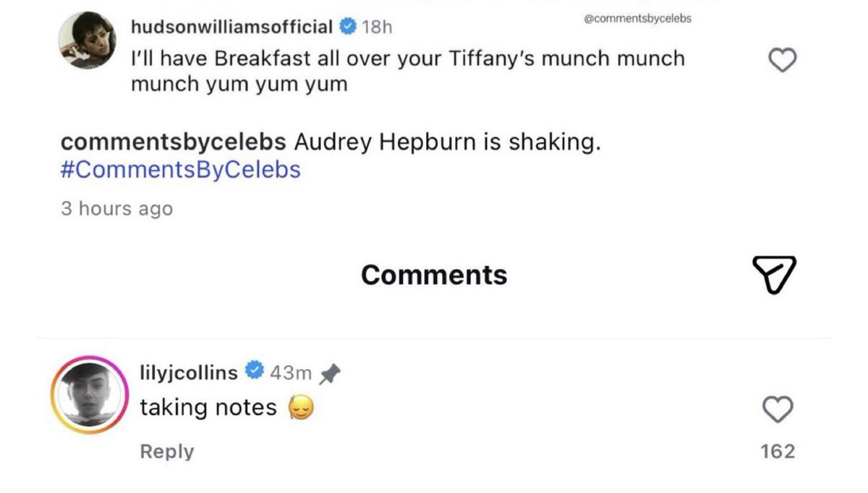Screen dimensions: 868x493
Task: Click the pensive emoji after taking notes
Action: coord(300,408)
